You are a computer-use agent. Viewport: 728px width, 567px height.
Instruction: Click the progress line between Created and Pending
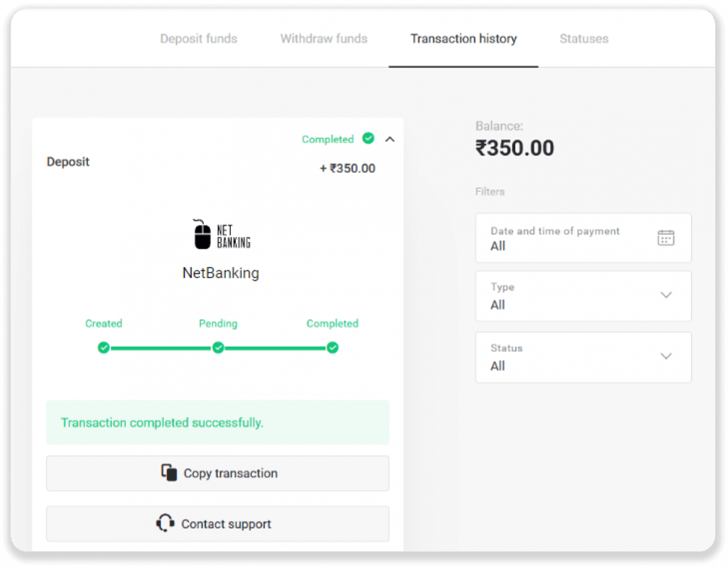click(161, 348)
